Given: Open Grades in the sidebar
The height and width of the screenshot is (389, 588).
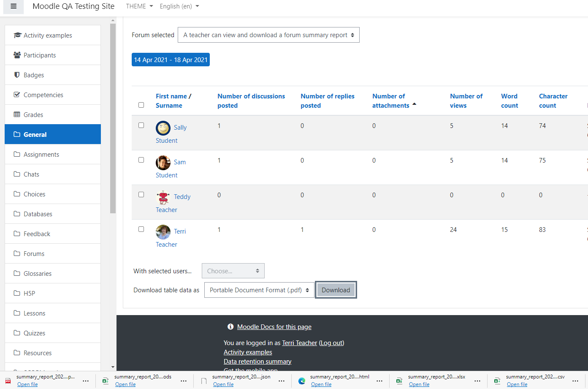Looking at the screenshot, I should pos(53,114).
